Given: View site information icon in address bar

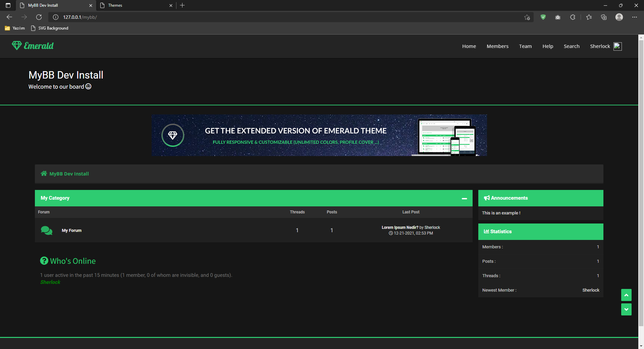Looking at the screenshot, I should click(56, 17).
